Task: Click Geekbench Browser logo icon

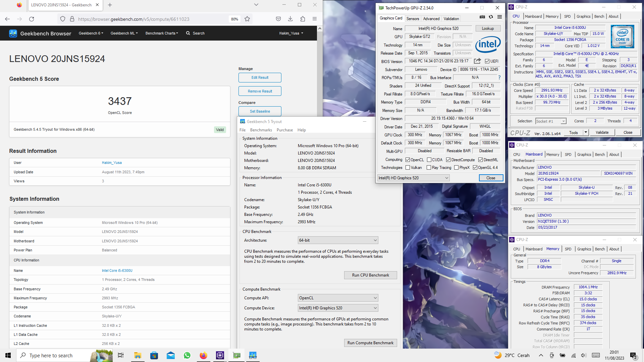Action: (x=13, y=33)
